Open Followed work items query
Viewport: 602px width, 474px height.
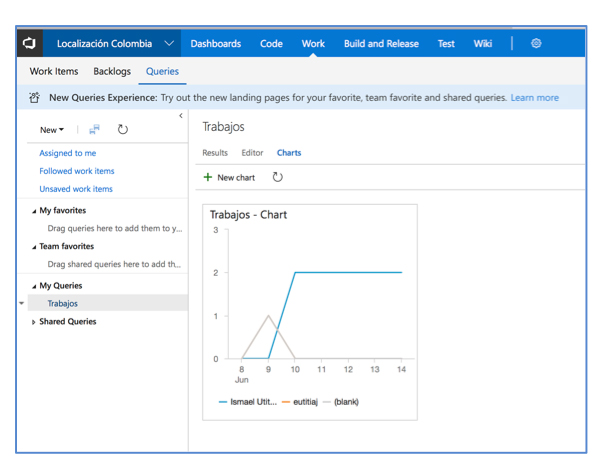[77, 171]
